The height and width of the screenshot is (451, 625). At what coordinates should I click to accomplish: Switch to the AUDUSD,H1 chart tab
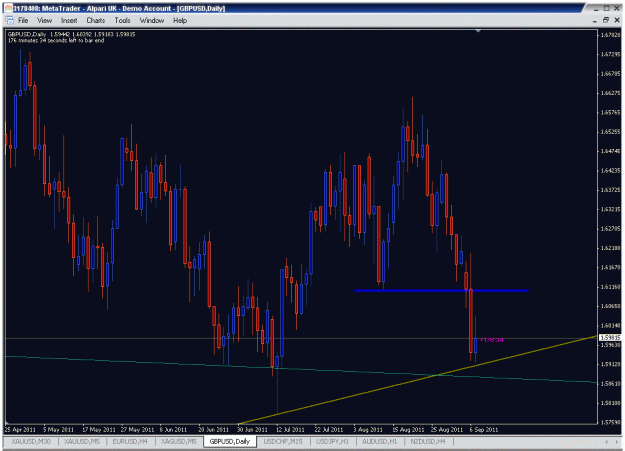379,441
